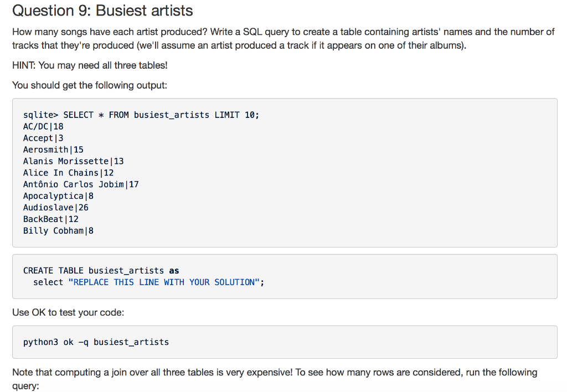Click the AC/DC|18 output row
The height and width of the screenshot is (392, 567).
43,126
